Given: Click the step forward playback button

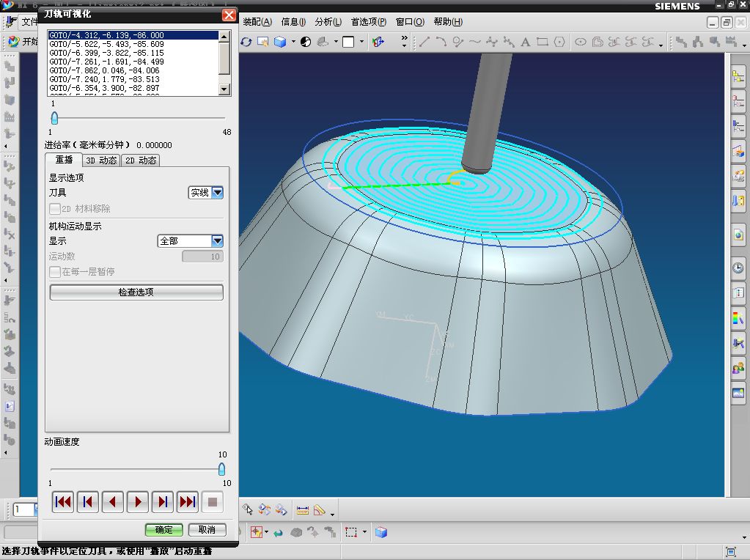Looking at the screenshot, I should pyautogui.click(x=163, y=501).
